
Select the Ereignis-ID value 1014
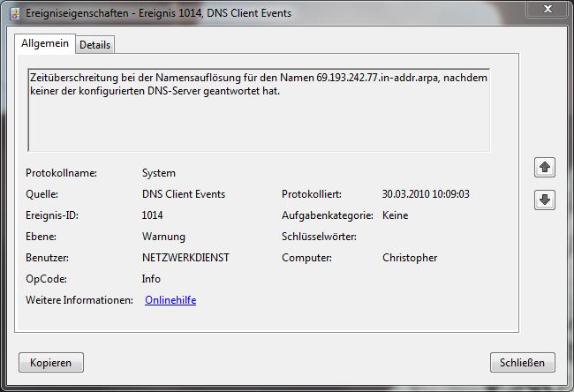click(152, 215)
